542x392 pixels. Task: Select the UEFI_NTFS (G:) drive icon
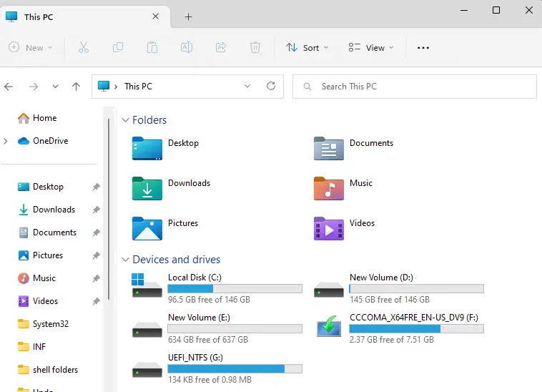coord(147,370)
